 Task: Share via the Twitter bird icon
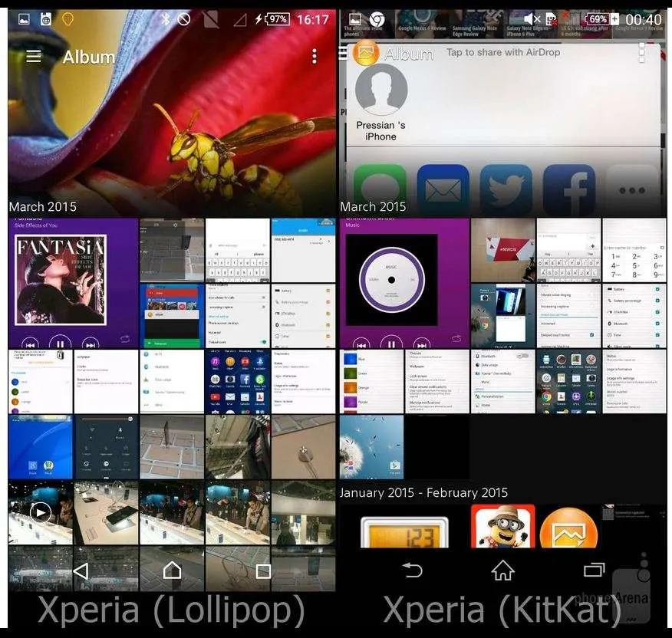coord(506,189)
